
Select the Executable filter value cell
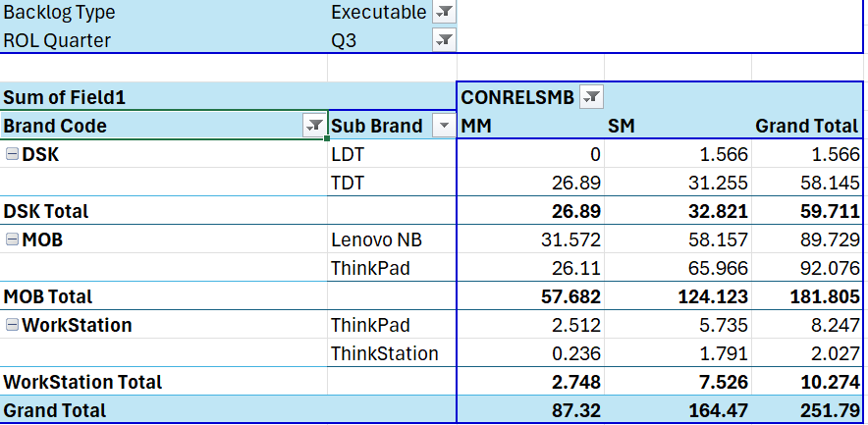click(x=378, y=13)
